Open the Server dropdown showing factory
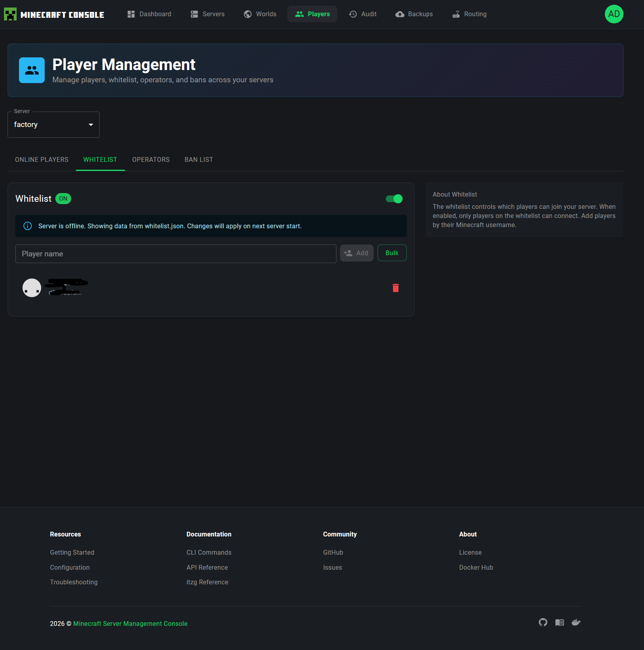644x650 pixels. [x=53, y=125]
